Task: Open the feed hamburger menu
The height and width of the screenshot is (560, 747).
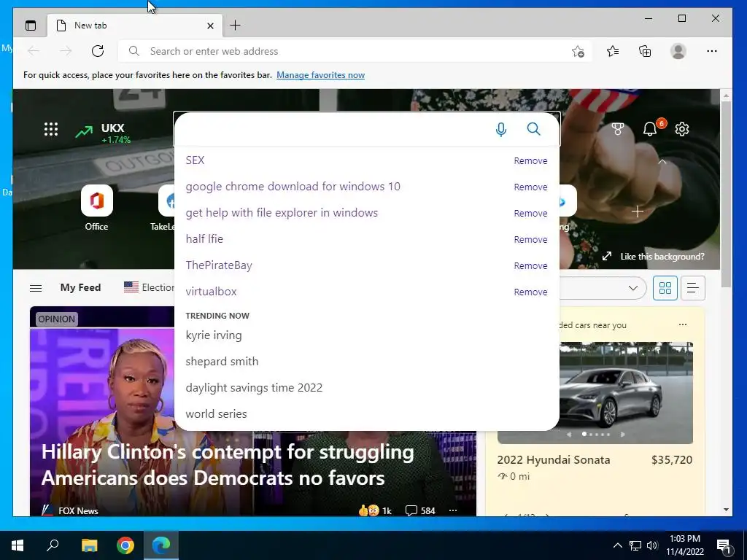Action: pos(36,287)
